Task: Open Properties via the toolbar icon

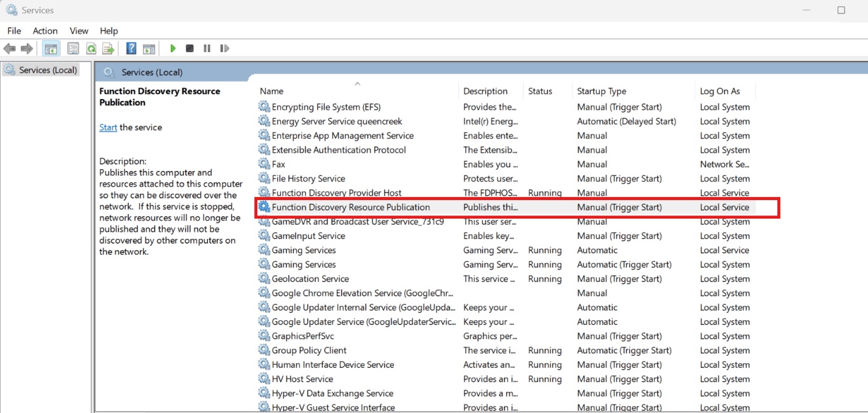Action: [x=73, y=48]
